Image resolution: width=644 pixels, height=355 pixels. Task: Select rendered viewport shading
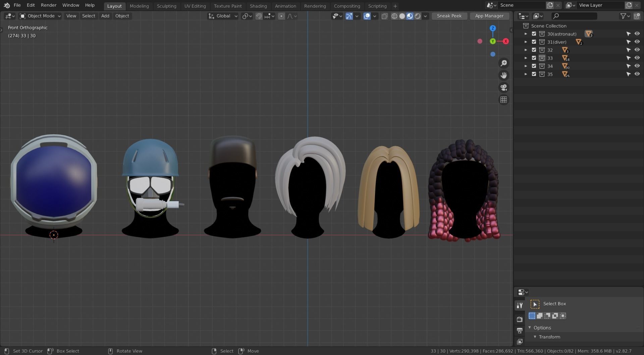click(418, 16)
